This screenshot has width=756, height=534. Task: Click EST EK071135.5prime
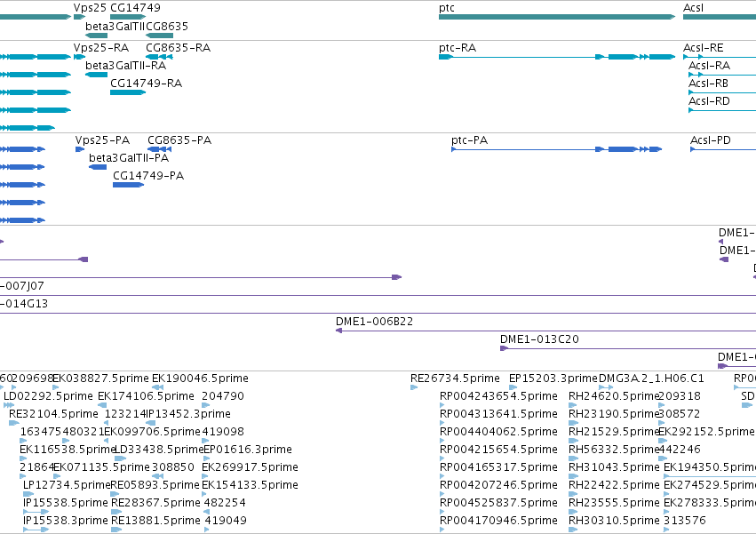[x=102, y=468]
